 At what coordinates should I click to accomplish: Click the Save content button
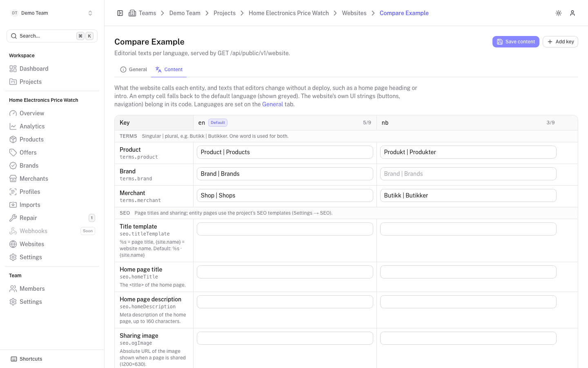(516, 42)
